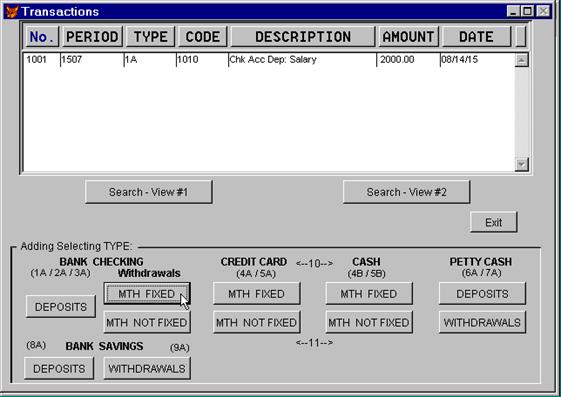Click the PERIOD column header
Image resolution: width=561 pixels, height=397 pixels.
coord(92,36)
